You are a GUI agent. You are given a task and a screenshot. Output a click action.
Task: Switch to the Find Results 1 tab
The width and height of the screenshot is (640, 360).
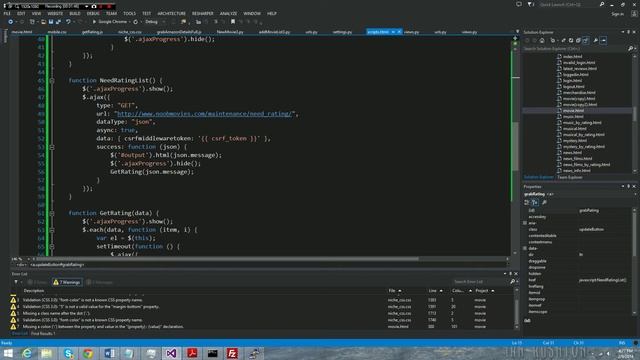click(43, 333)
